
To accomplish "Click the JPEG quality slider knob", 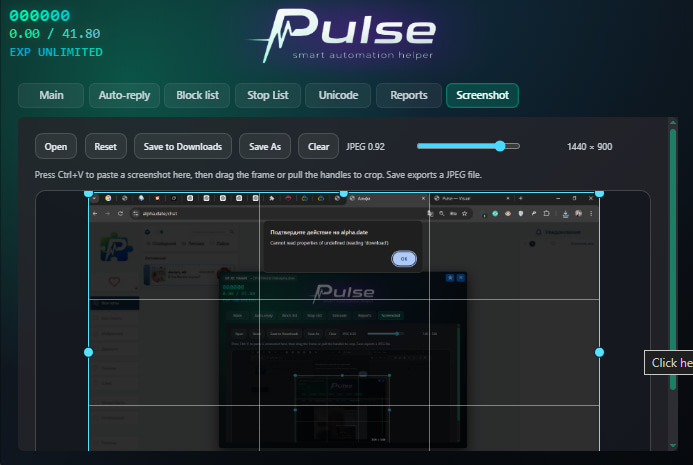I will coord(500,146).
